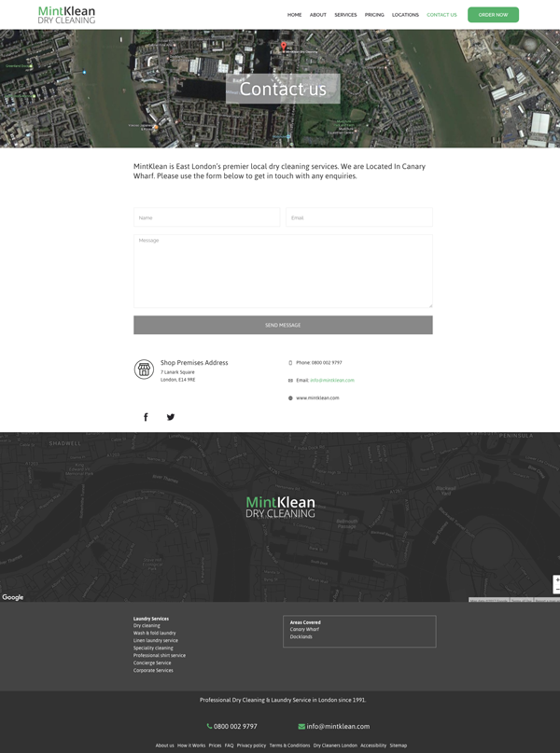Image resolution: width=560 pixels, height=753 pixels.
Task: Click the MintKlean logo on dark map
Action: [281, 507]
